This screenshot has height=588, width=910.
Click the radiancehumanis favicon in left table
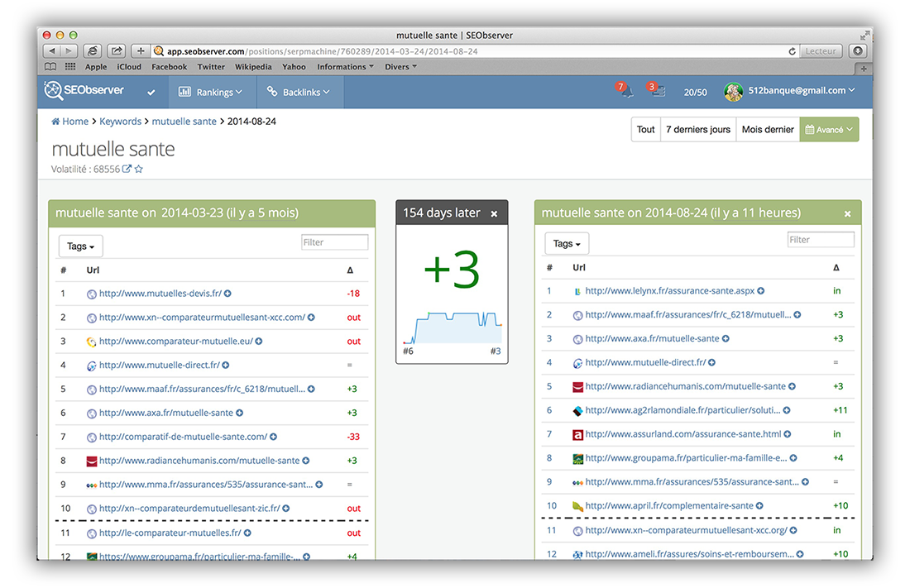(x=91, y=461)
